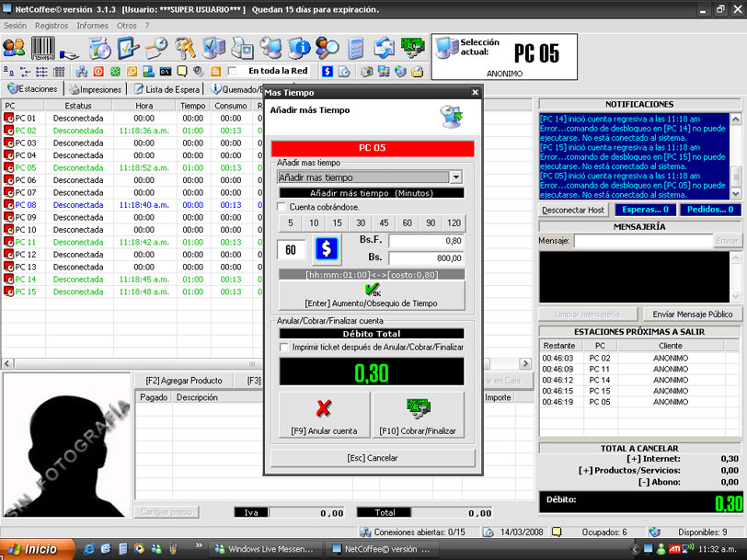Open the command prompt icon
Image resolution: width=747 pixels, height=560 pixels.
(x=165, y=72)
